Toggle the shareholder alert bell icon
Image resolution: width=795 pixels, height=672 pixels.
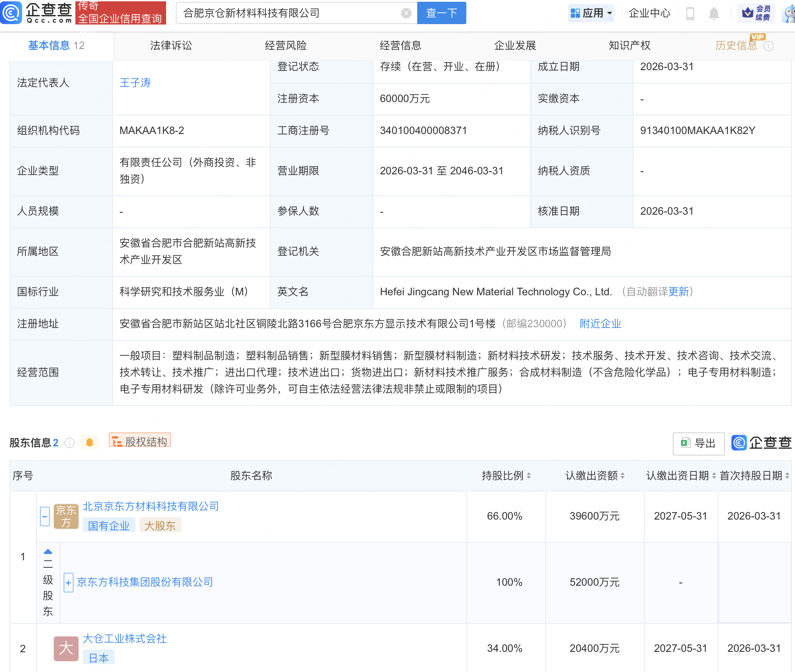89,442
